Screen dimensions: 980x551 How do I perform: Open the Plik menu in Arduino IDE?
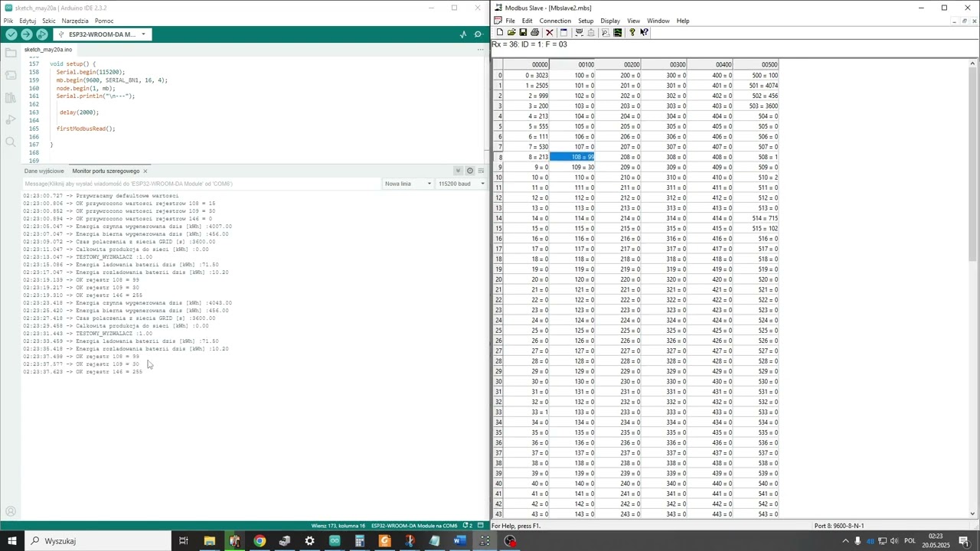pos(8,21)
